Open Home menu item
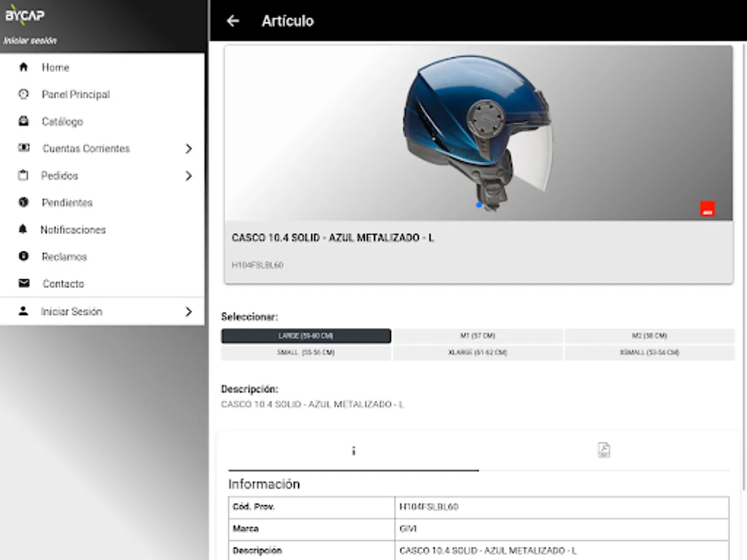747x560 pixels. 102,67
